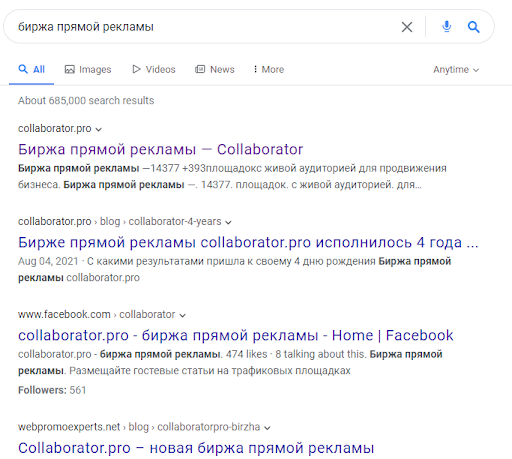Click the first collaborator.pro URL text
Screen dimensions: 512x459
(55, 129)
